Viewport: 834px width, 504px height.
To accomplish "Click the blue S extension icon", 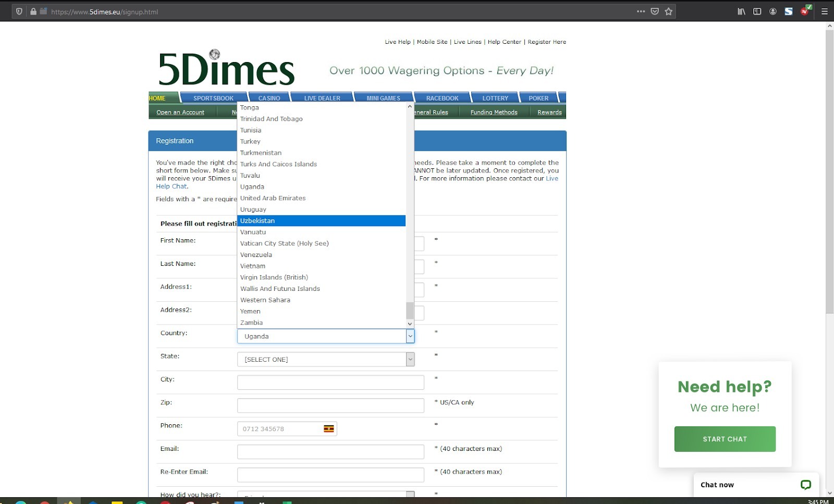I will (789, 11).
